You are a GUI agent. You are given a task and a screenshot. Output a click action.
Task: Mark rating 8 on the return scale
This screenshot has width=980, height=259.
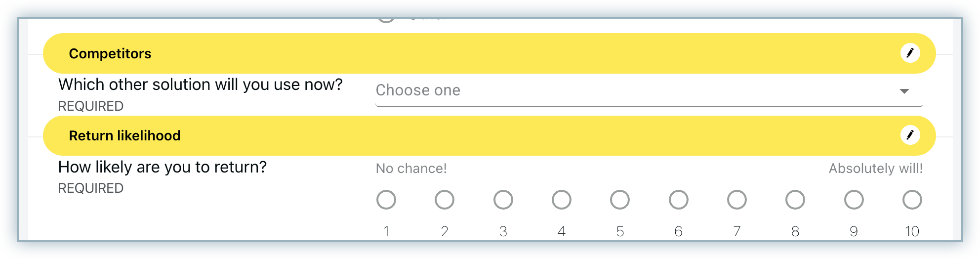click(795, 200)
